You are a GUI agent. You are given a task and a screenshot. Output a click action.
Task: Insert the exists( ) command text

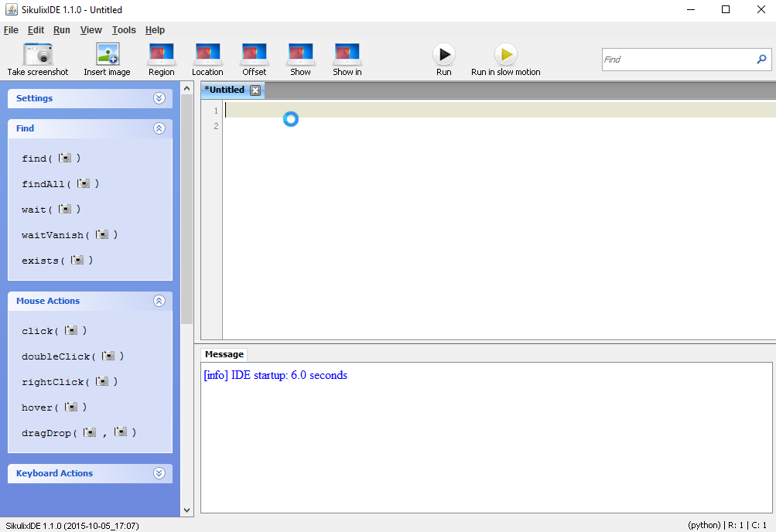point(41,261)
